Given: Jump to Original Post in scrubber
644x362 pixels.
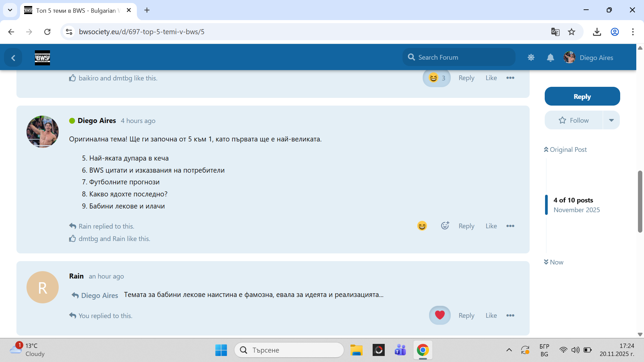Looking at the screenshot, I should [566, 149].
